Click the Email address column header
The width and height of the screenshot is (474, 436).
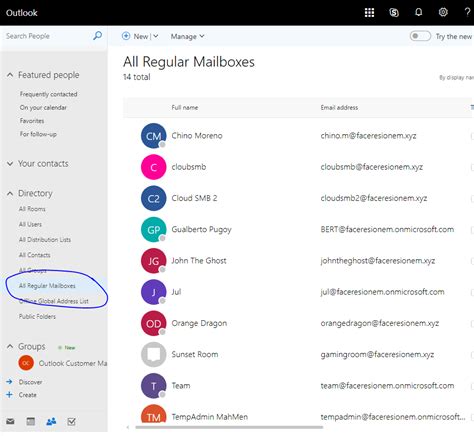(339, 108)
